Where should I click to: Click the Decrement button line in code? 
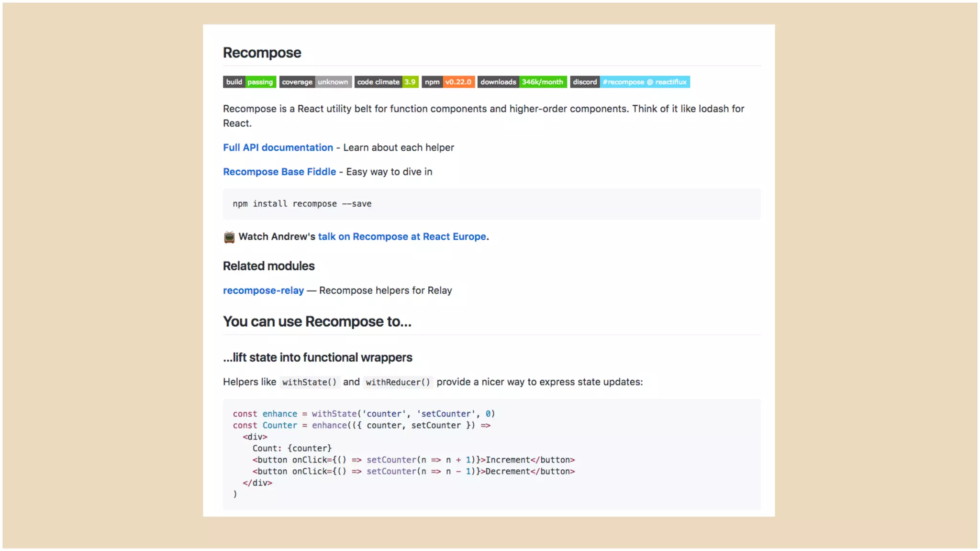pyautogui.click(x=413, y=471)
